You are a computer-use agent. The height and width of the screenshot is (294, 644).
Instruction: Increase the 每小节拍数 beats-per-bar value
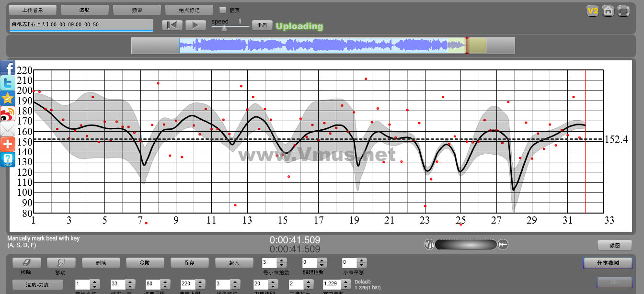pyautogui.click(x=282, y=260)
